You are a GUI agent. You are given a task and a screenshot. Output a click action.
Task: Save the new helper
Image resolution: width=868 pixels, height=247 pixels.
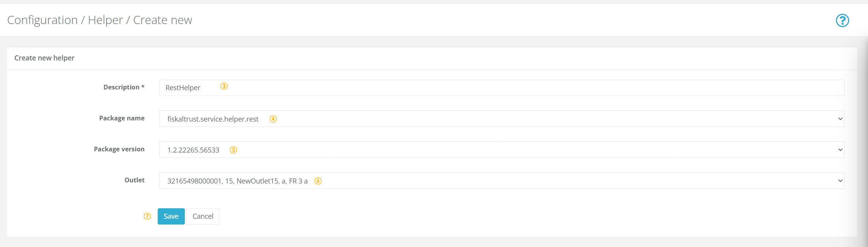171,216
